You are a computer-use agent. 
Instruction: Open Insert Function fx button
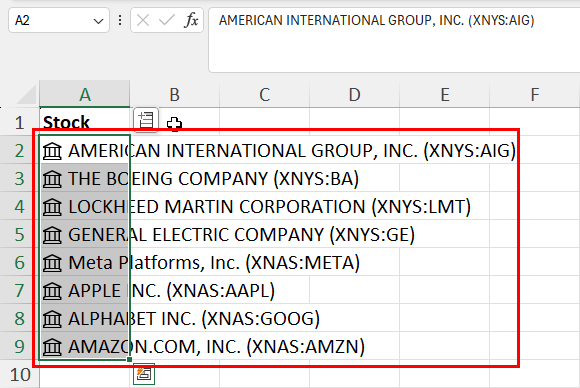pos(191,20)
